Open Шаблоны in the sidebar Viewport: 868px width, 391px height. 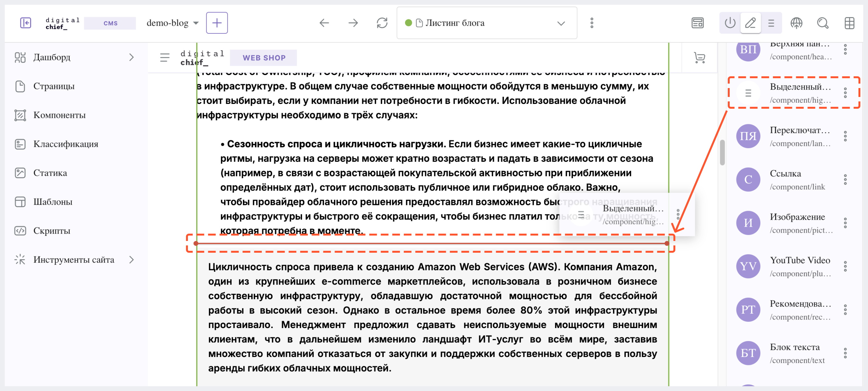(75, 202)
